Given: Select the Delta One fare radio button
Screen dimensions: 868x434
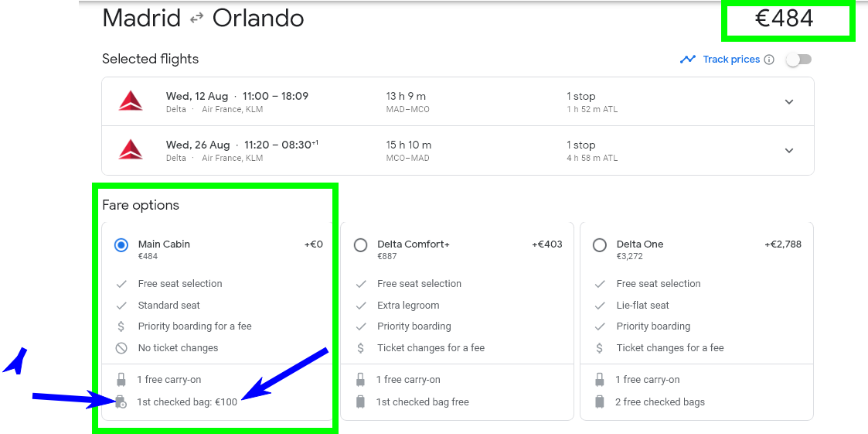Looking at the screenshot, I should click(x=600, y=245).
